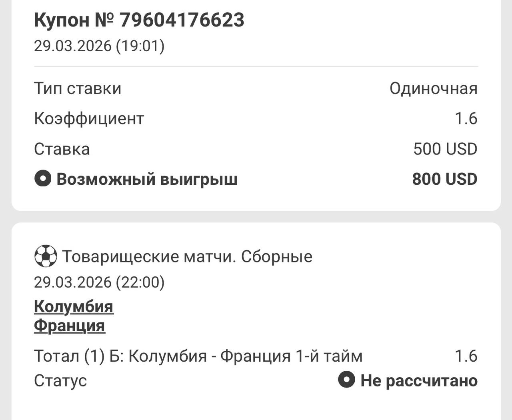The width and height of the screenshot is (512, 420).
Task: Click the 1.6 value in the Коэффициент row
Action: (466, 119)
